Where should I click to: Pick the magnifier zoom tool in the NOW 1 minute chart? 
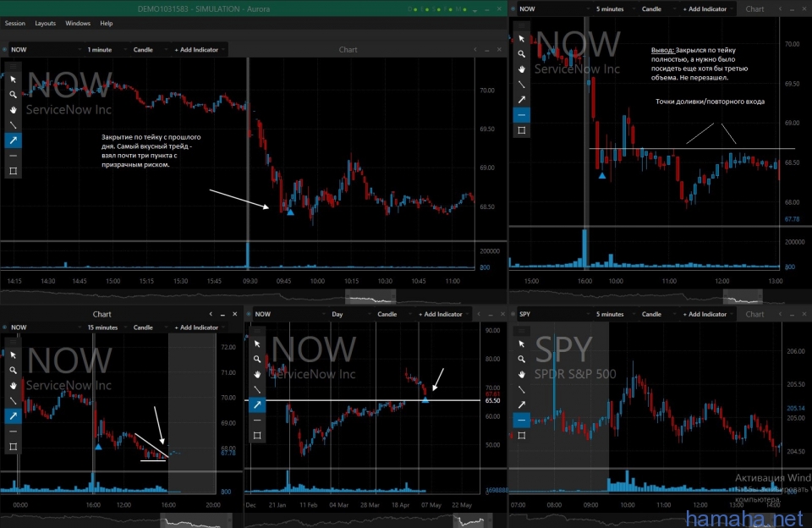click(14, 94)
